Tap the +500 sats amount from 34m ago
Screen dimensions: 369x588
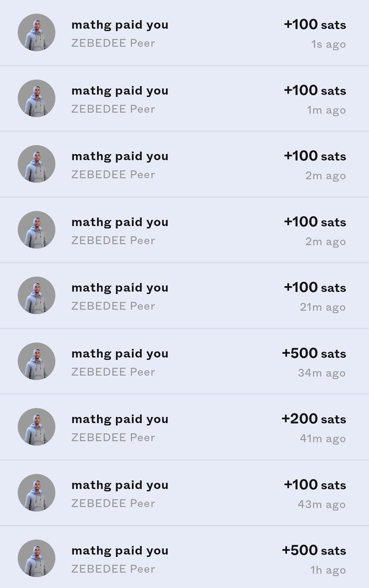point(314,353)
